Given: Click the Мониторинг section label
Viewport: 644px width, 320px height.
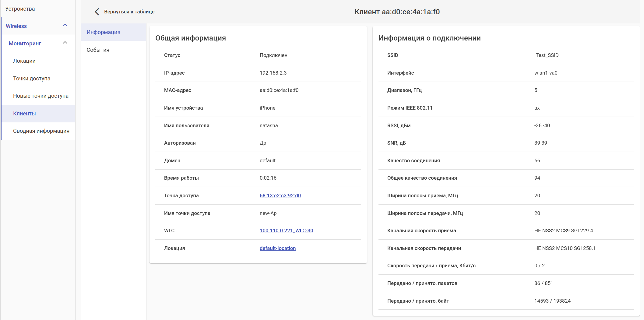Looking at the screenshot, I should pyautogui.click(x=25, y=44).
